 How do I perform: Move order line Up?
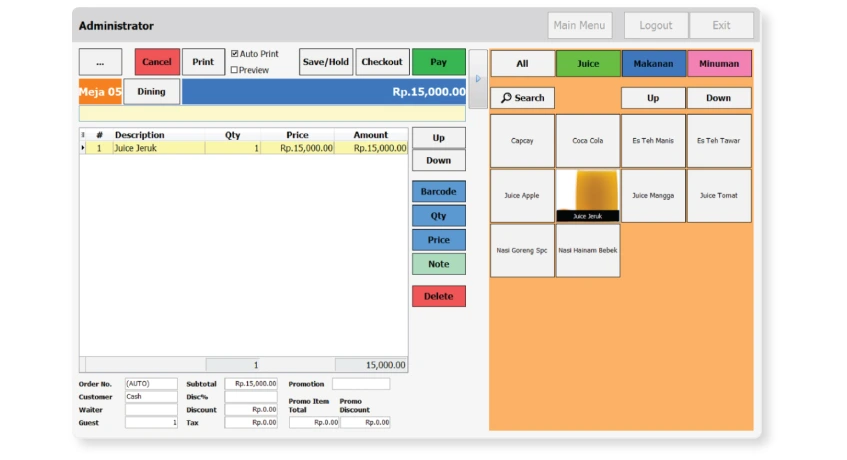(x=439, y=138)
